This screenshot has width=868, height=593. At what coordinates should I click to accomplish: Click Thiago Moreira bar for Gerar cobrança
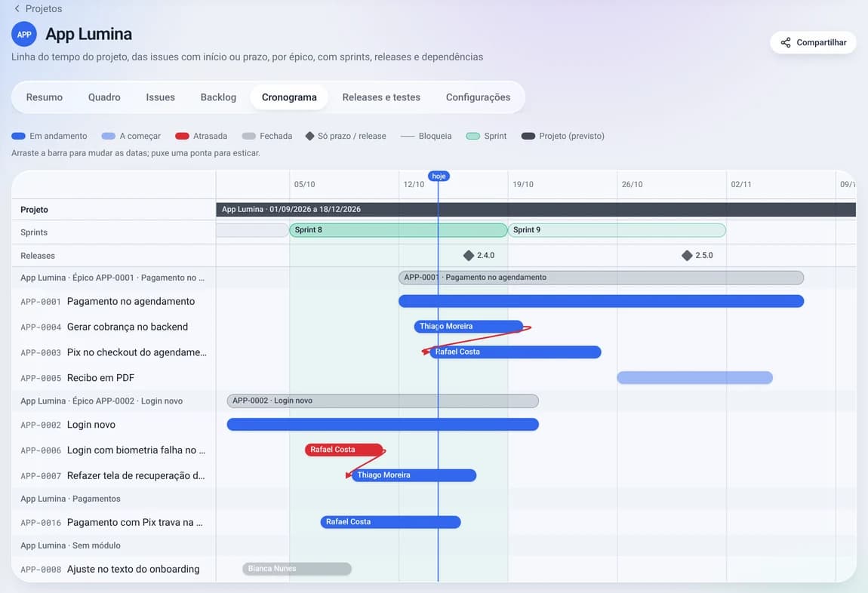tap(468, 327)
